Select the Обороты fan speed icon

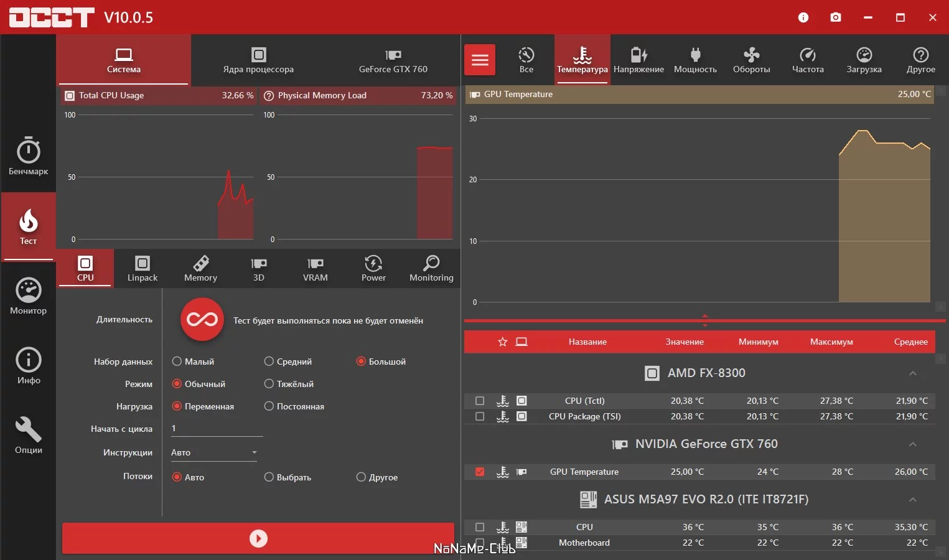(751, 60)
